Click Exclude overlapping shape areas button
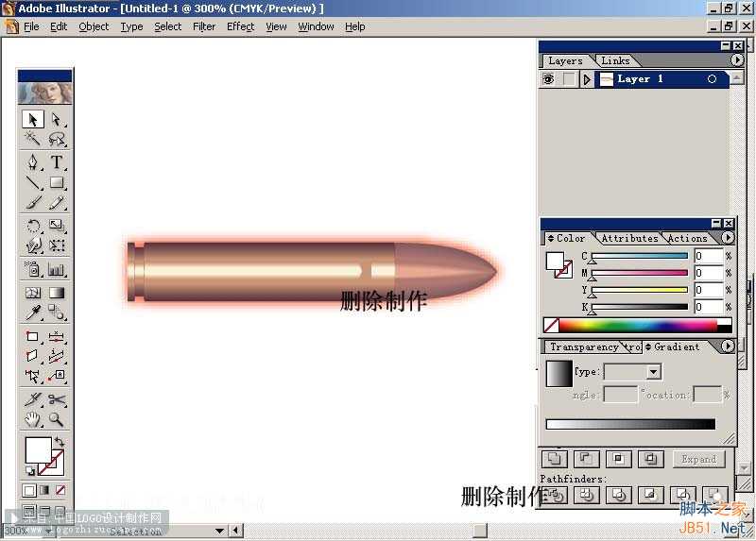 coord(650,459)
